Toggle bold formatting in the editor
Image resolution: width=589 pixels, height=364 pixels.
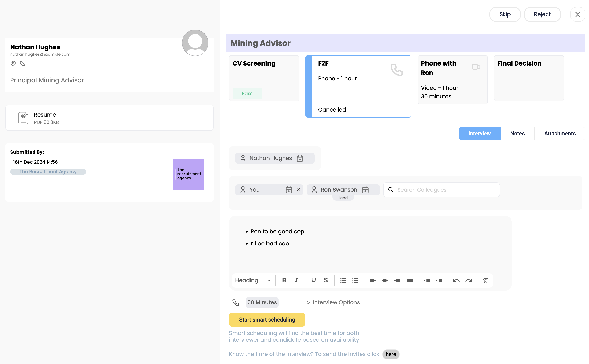pyautogui.click(x=284, y=280)
